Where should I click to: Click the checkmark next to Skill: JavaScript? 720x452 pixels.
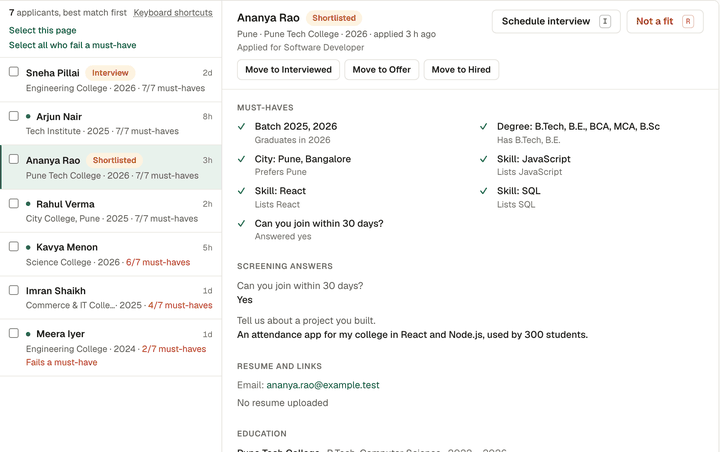[484, 159]
